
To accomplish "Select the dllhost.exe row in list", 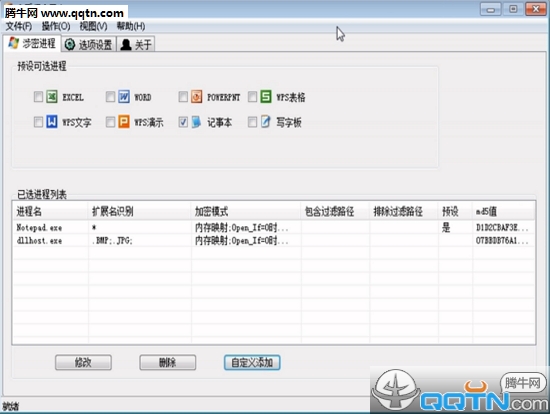I will pos(274,241).
